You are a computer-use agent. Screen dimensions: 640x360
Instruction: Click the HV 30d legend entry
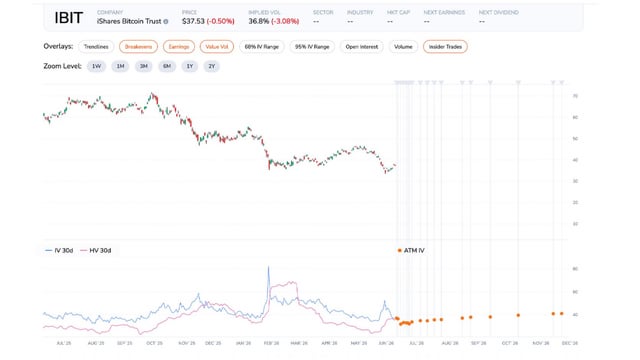point(96,250)
